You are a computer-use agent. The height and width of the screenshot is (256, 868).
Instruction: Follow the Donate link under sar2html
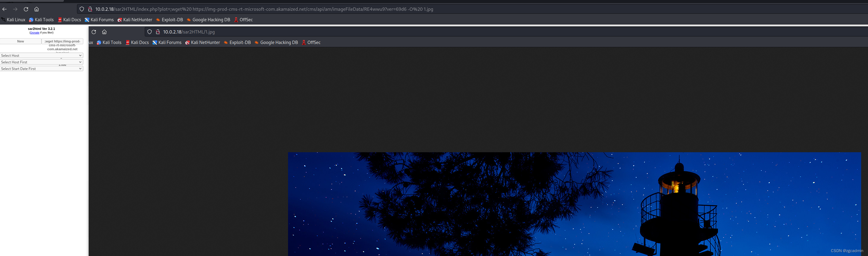[35, 33]
